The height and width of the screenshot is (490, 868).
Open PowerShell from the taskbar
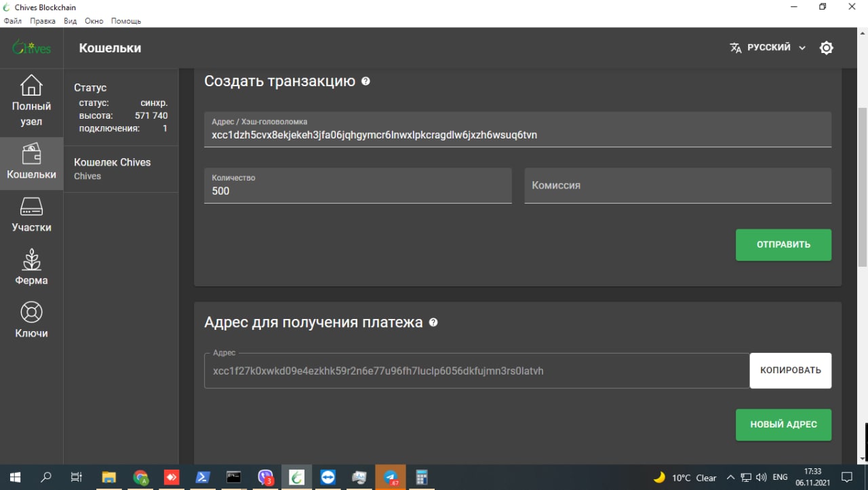203,477
